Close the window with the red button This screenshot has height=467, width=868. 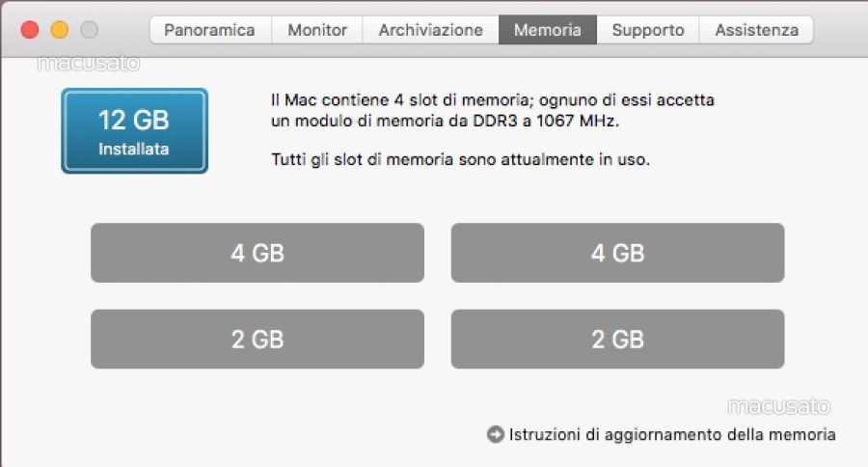(x=30, y=30)
